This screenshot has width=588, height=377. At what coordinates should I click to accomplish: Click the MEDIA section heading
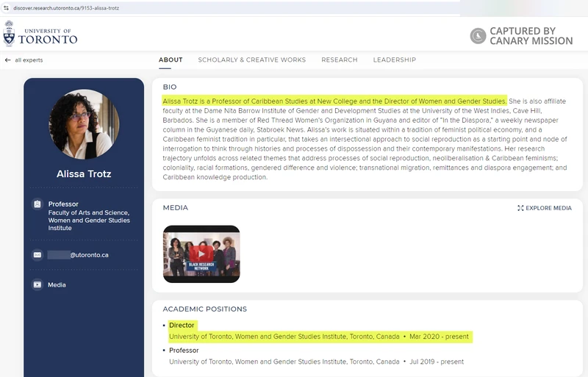176,208
